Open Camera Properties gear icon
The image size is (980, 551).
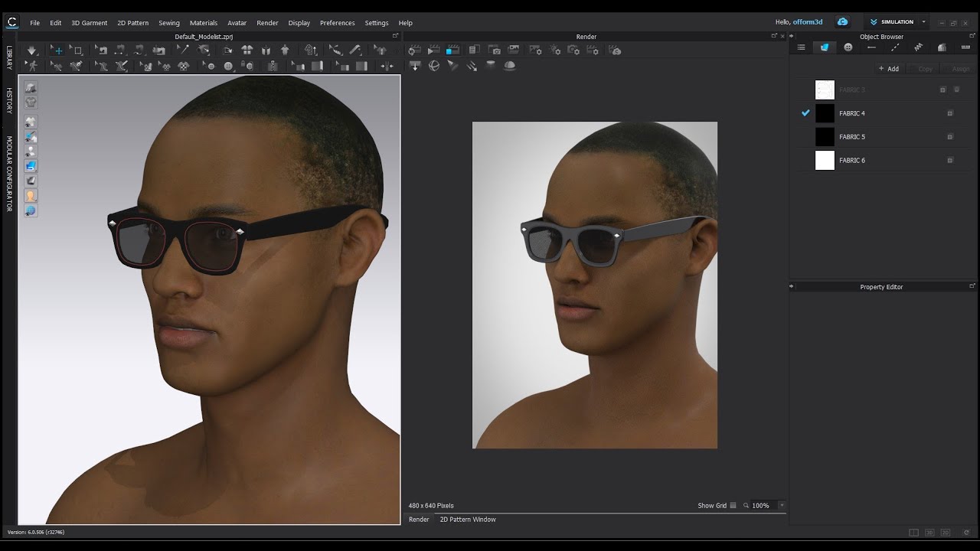tap(573, 51)
